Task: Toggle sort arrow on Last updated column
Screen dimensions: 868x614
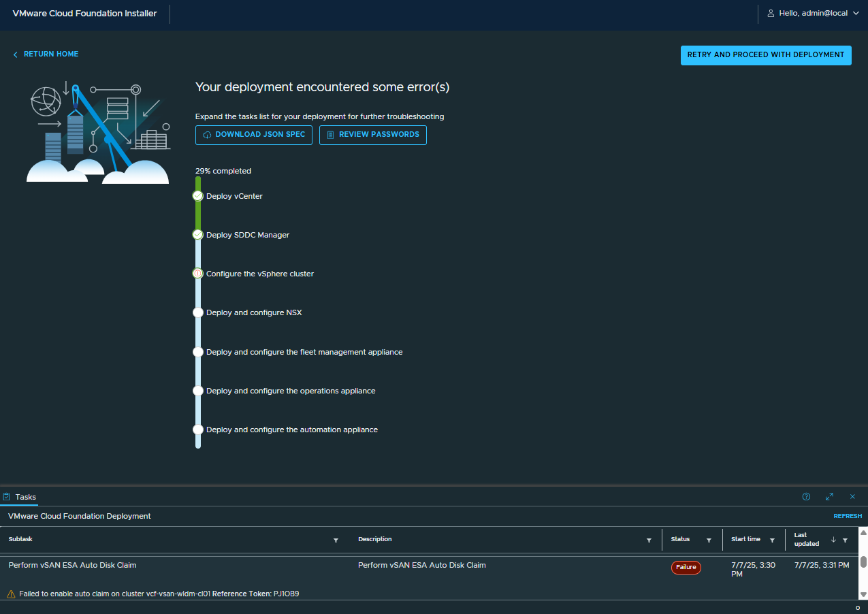Action: [833, 540]
